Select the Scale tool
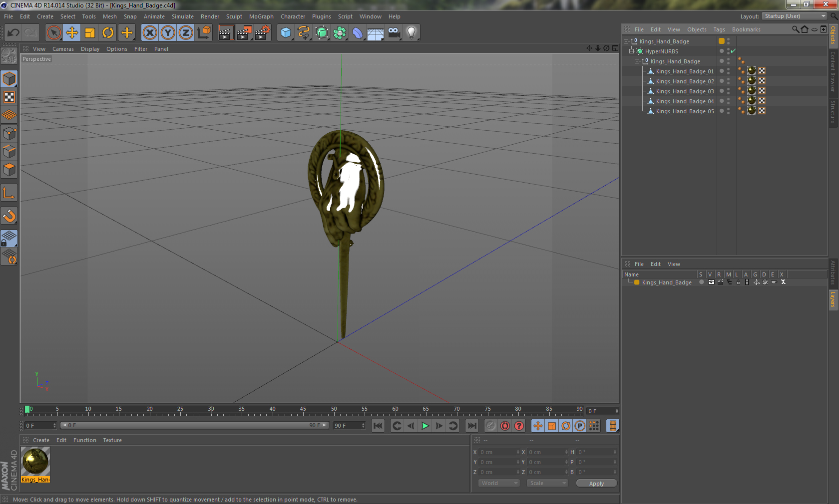Image resolution: width=839 pixels, height=504 pixels. [90, 33]
